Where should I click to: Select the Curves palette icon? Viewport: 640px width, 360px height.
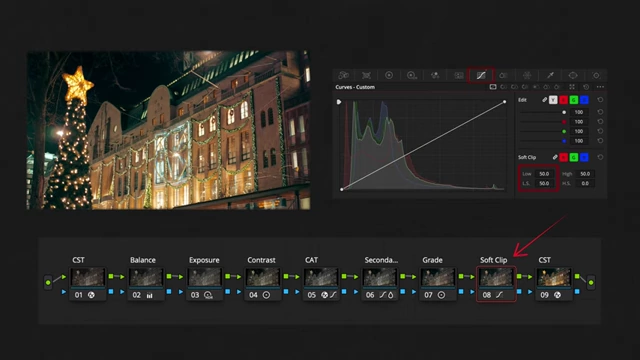click(x=481, y=75)
